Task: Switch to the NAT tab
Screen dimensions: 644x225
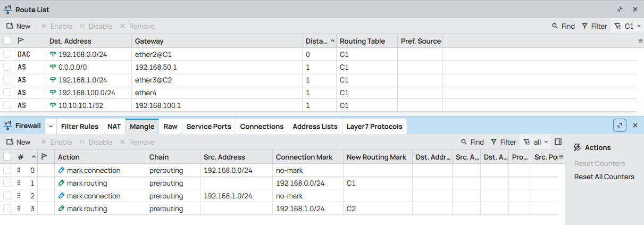Action: point(114,127)
